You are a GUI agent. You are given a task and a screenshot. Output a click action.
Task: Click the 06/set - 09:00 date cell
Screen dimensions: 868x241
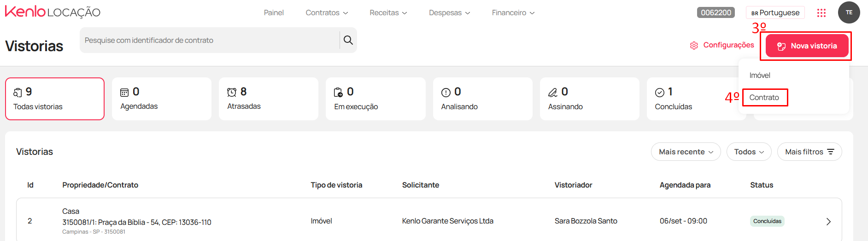pos(683,221)
